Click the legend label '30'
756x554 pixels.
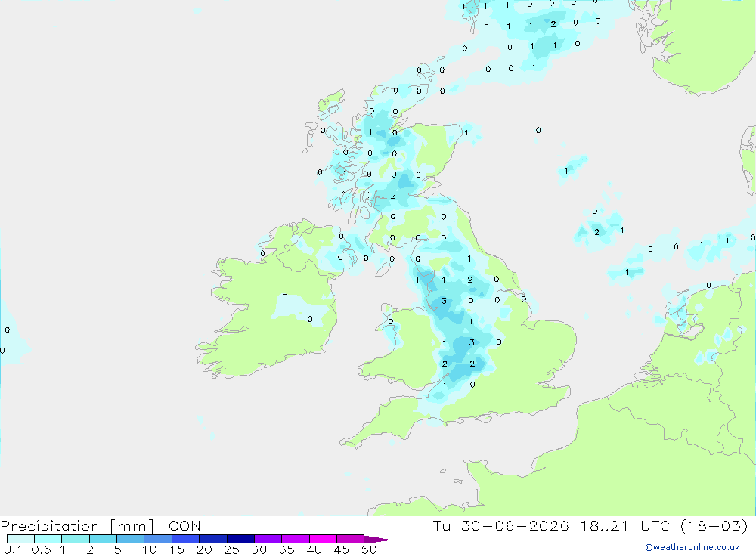pyautogui.click(x=259, y=549)
